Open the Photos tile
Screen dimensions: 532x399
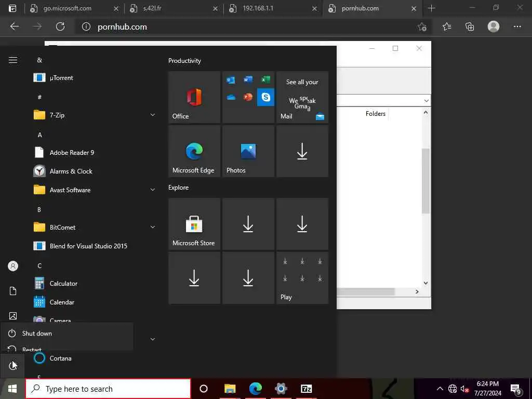(248, 151)
